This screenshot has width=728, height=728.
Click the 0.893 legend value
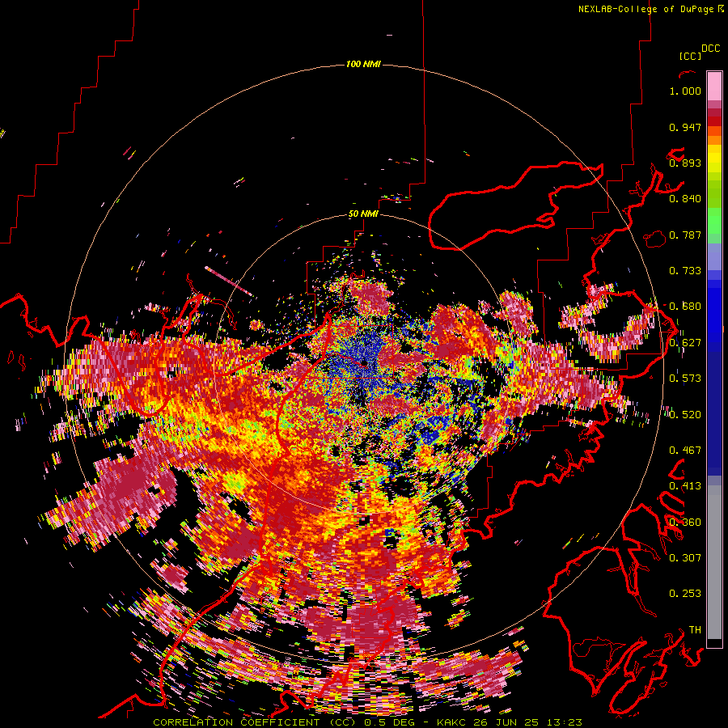[x=685, y=163]
